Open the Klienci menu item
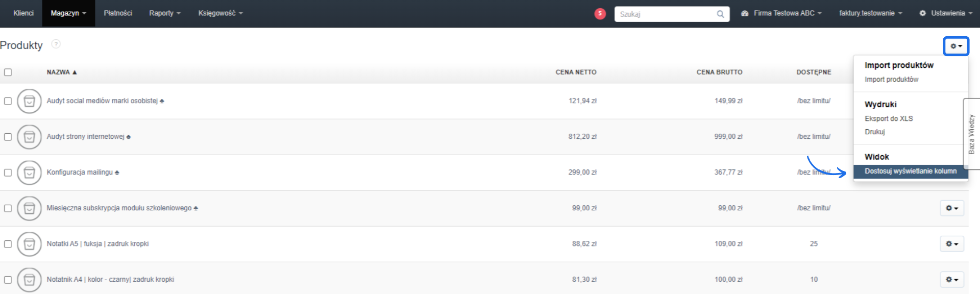 pos(23,13)
